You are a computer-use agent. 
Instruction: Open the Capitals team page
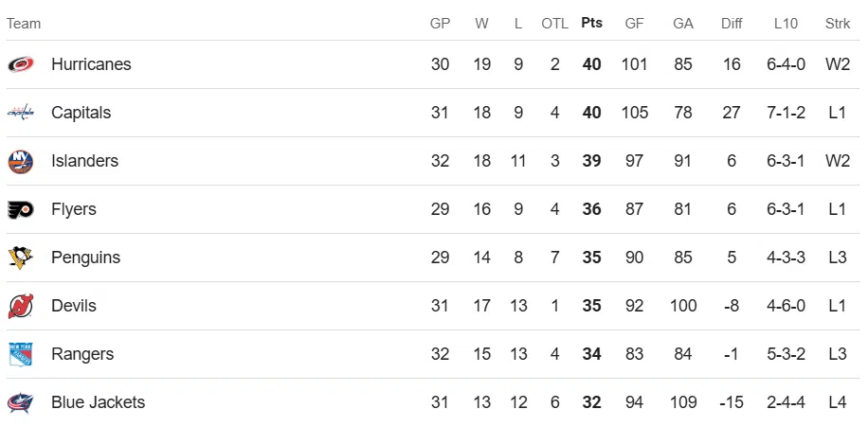81,113
